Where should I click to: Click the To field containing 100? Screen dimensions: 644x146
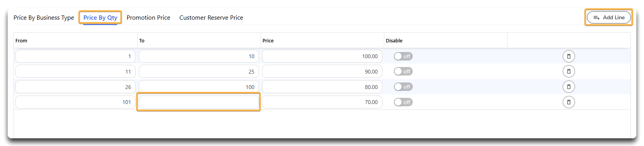(198, 87)
